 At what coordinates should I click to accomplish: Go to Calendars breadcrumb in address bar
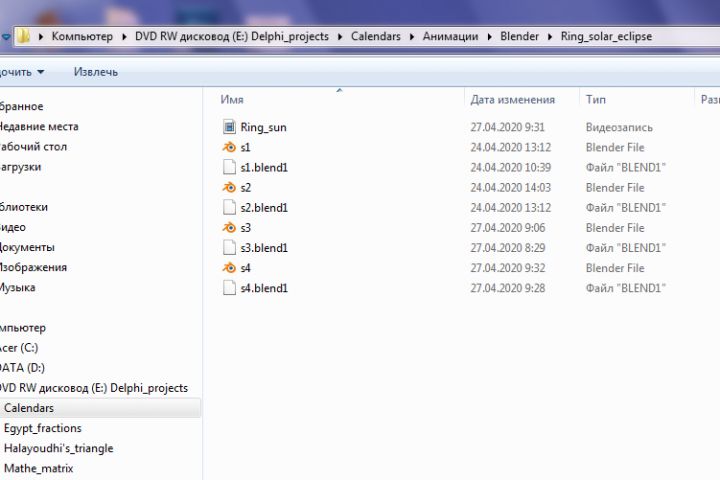[376, 36]
